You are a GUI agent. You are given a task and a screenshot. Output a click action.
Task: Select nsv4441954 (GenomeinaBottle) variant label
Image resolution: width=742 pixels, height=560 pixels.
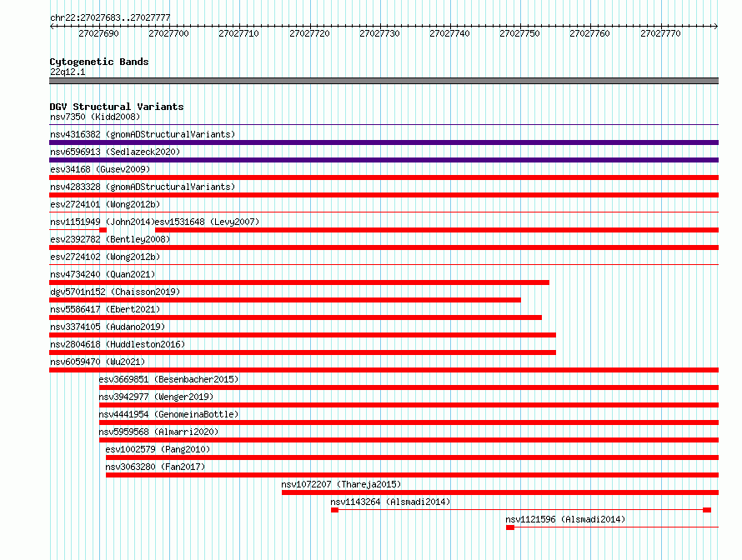[168, 414]
